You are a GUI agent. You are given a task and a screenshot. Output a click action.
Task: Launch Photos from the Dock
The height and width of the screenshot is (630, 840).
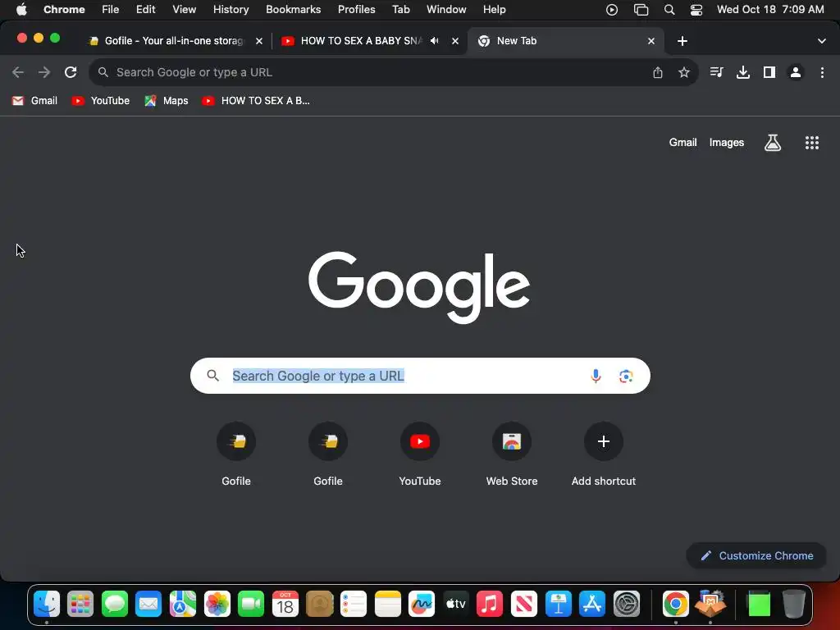217,605
